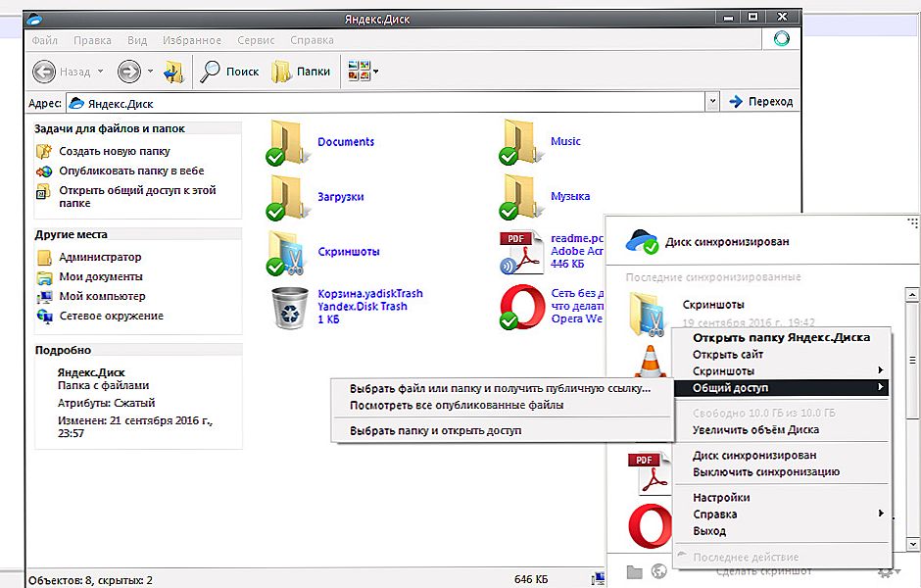Click the Яндекс.Диск icon in title bar
Viewport: 921px width, 588px height.
point(34,19)
